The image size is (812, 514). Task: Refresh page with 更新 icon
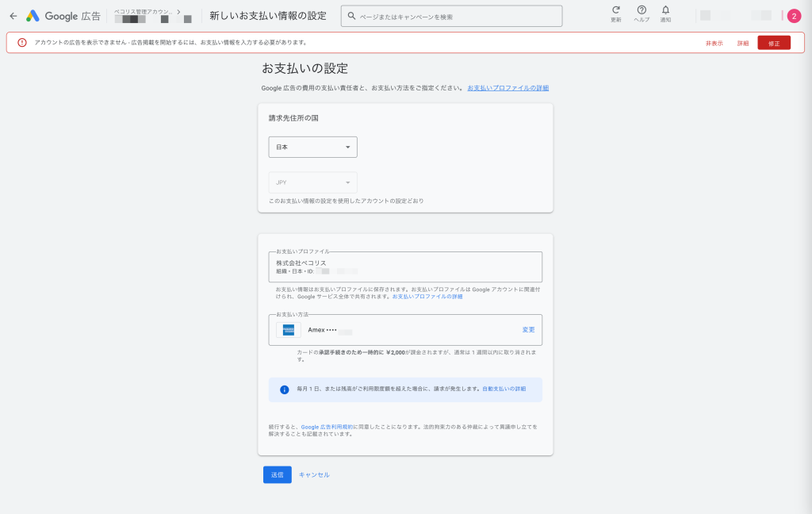(615, 14)
